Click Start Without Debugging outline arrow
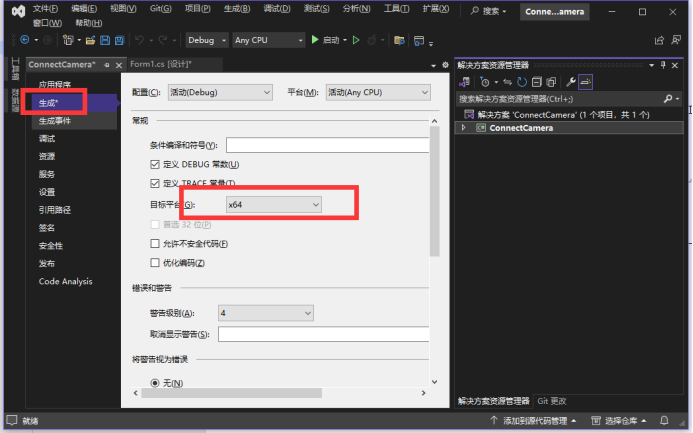The image size is (693, 433). (x=356, y=40)
